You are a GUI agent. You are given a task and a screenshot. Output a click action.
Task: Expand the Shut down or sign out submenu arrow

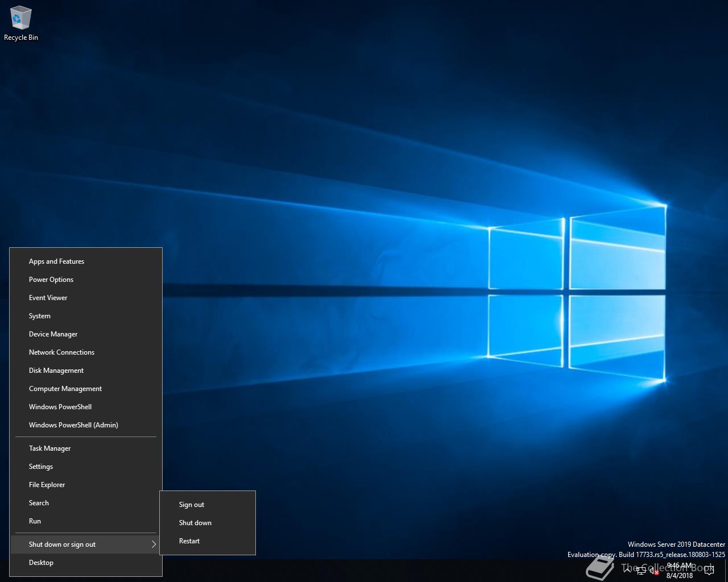(154, 544)
